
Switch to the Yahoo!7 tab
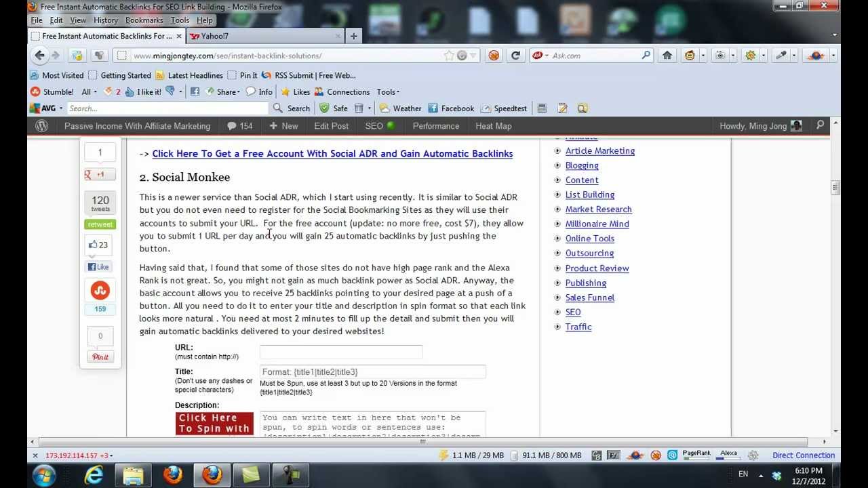(266, 36)
